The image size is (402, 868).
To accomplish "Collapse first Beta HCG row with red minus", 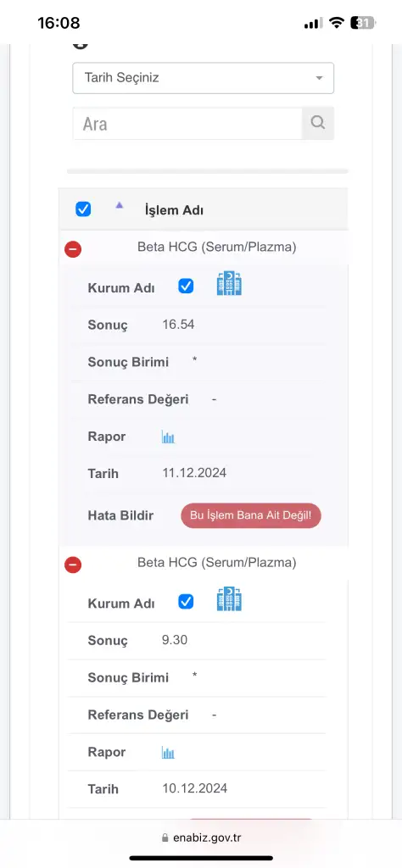I will (x=73, y=249).
